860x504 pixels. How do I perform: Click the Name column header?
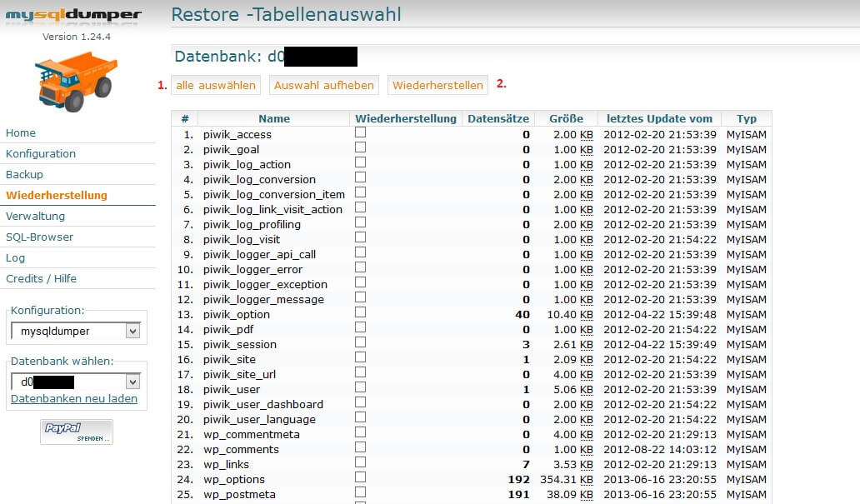[x=274, y=118]
